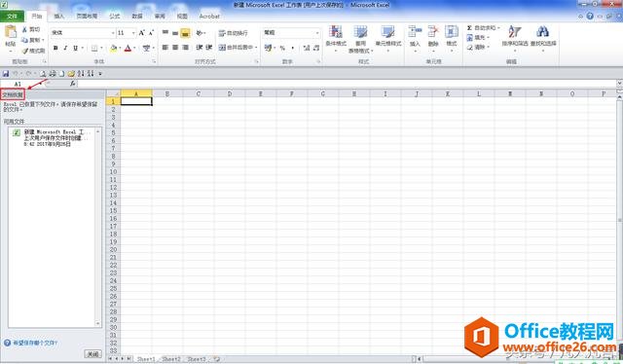This screenshot has height=364, width=623.
Task: Open the number format combo box
Action: (x=291, y=32)
